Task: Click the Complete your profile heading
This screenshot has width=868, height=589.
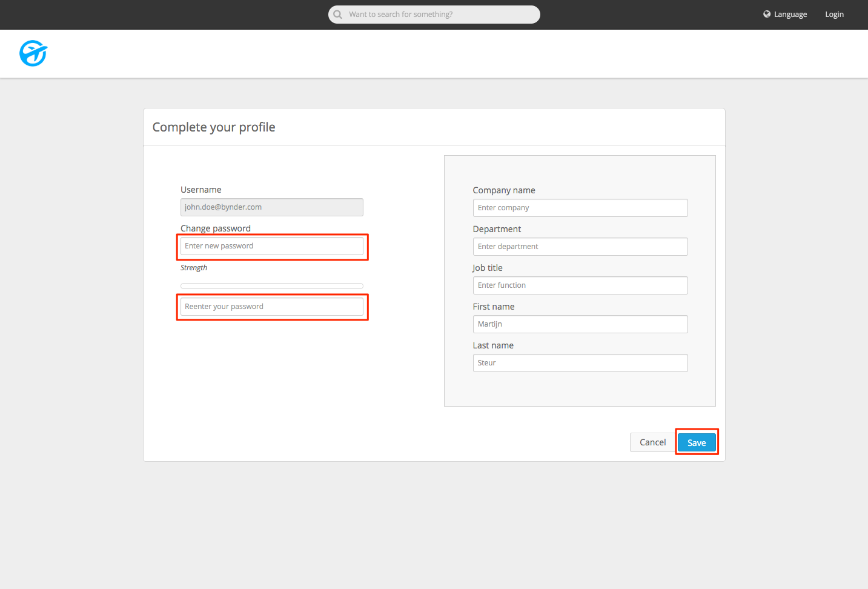Action: coord(214,127)
